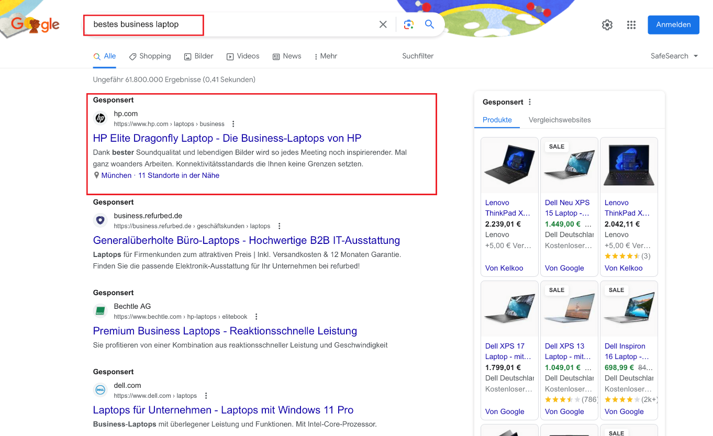This screenshot has height=436, width=713.
Task: Open Lenovo ThinkPad 2.042,11 € product image
Action: click(629, 165)
